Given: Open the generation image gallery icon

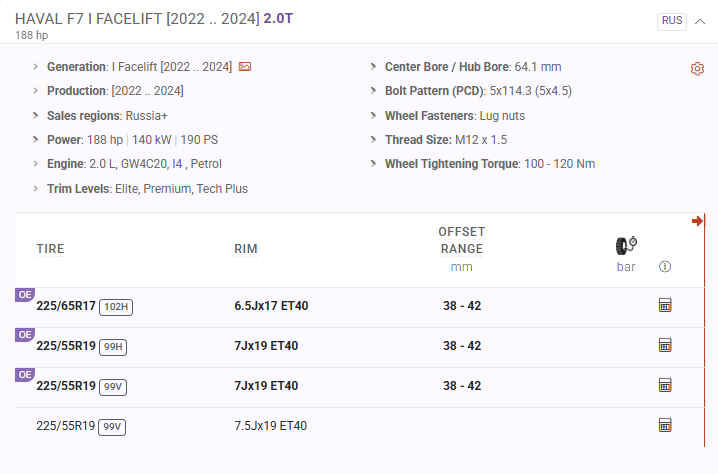Looking at the screenshot, I should click(x=245, y=67).
